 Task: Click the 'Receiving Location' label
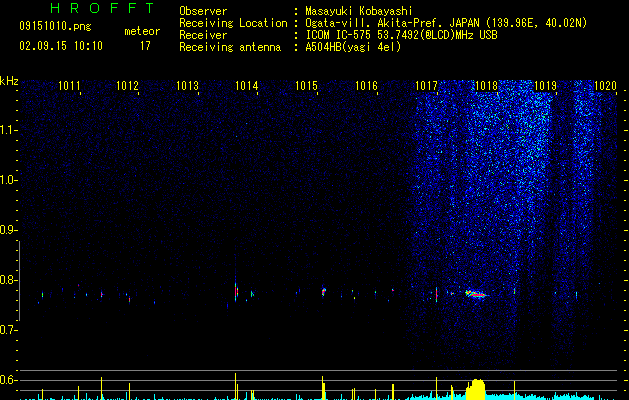[x=233, y=23]
